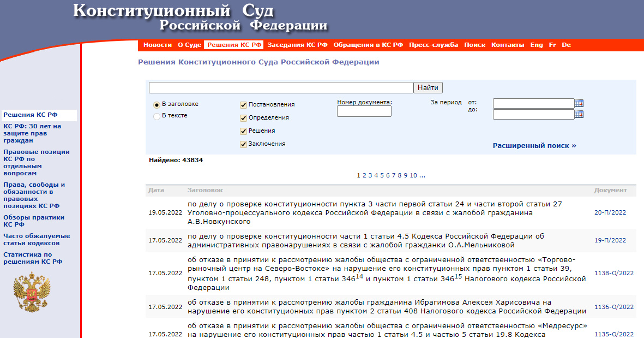Focus the 'от' period date field
Image resolution: width=644 pixels, height=338 pixels.
[x=533, y=103]
